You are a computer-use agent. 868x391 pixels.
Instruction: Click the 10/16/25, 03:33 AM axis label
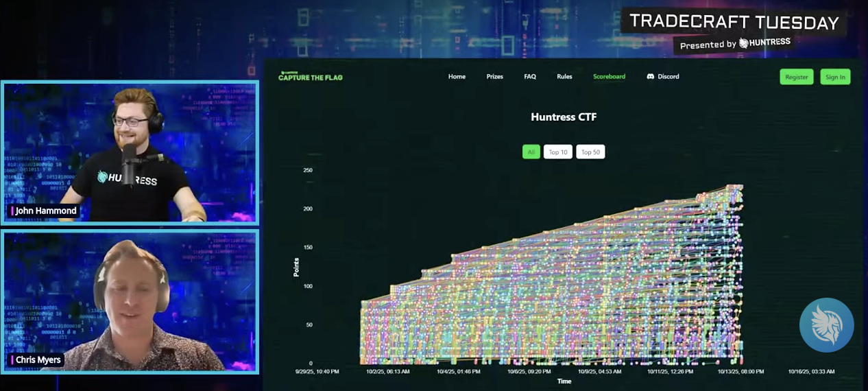[811, 371]
